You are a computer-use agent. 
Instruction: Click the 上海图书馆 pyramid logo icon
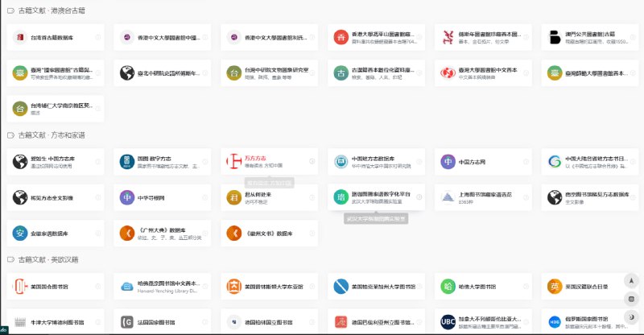tap(448, 198)
